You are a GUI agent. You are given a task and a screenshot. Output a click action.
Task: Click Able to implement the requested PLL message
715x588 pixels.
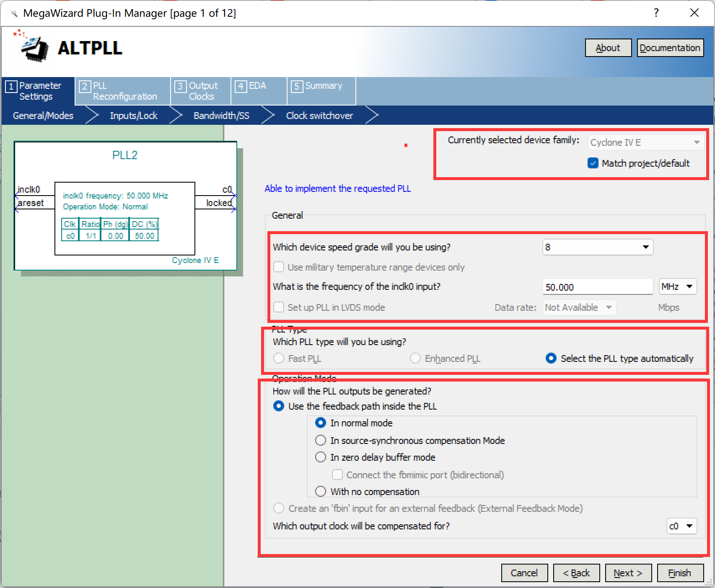(337, 188)
